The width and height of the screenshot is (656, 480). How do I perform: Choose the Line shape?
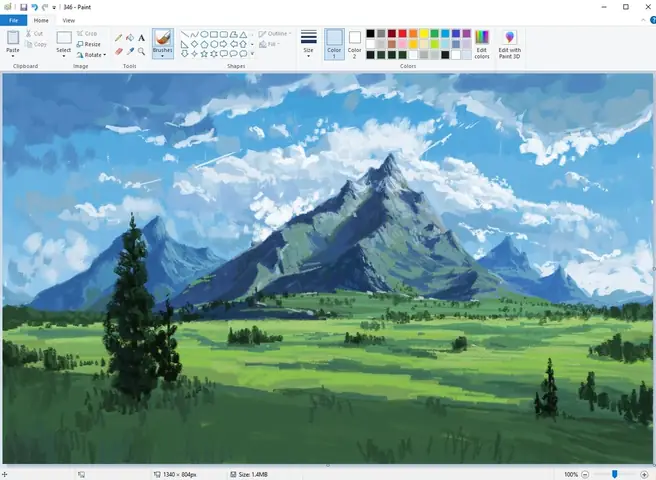tap(184, 34)
